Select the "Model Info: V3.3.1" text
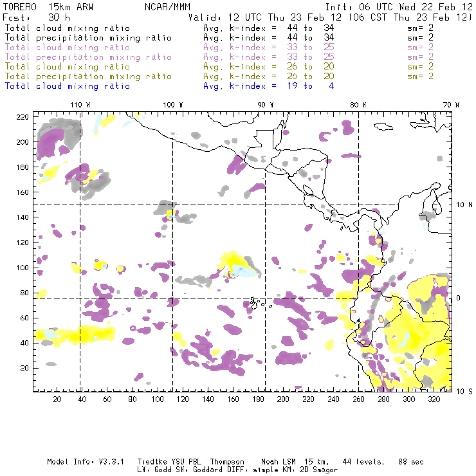Viewport: 476px width, 476px height. pyautogui.click(x=86, y=462)
